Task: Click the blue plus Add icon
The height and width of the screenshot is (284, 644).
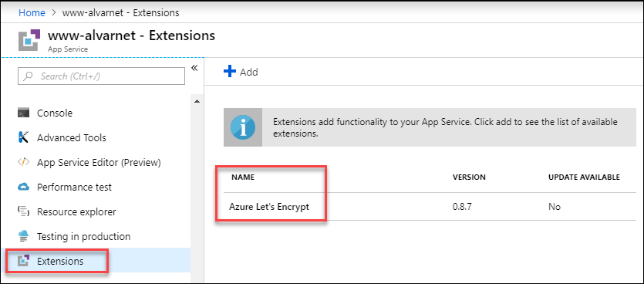Action: [230, 72]
